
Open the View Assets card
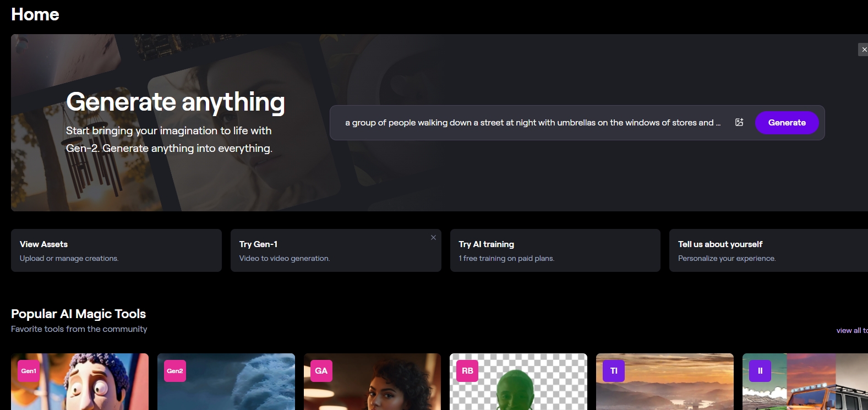(x=116, y=250)
